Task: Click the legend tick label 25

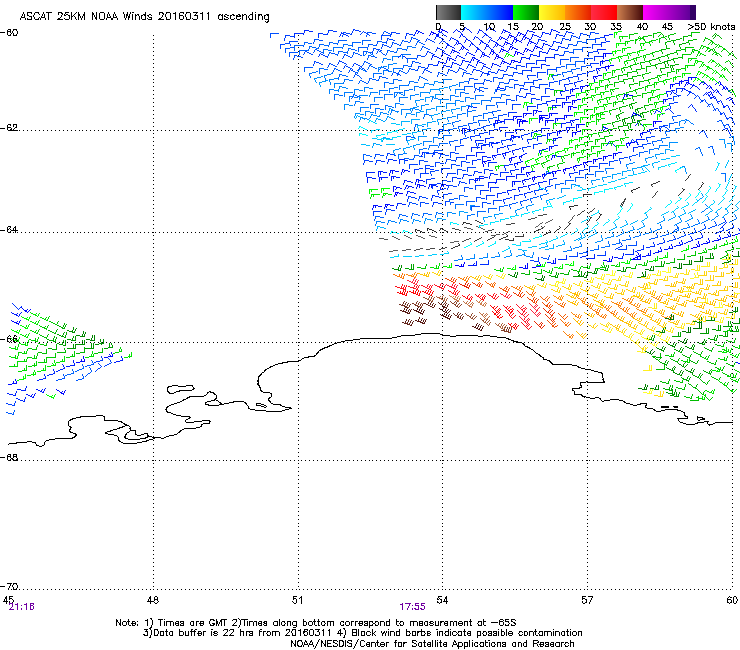Action: pos(565,26)
